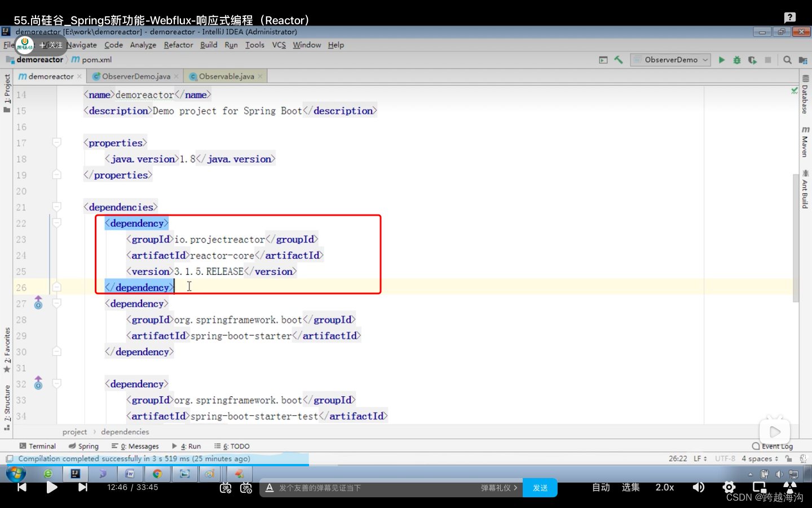Run ObserverDemo with the green play icon
The height and width of the screenshot is (508, 812).
(x=722, y=60)
